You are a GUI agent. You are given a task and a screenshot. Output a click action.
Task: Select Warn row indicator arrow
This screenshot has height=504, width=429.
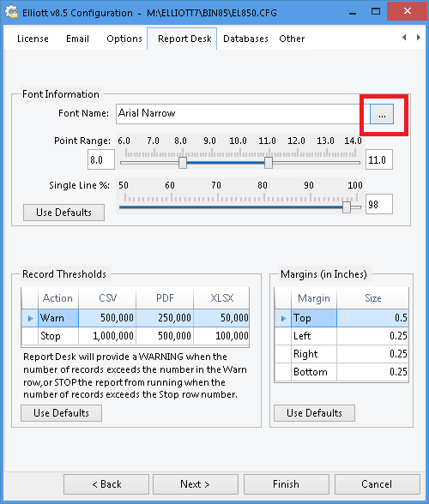pyautogui.click(x=30, y=318)
